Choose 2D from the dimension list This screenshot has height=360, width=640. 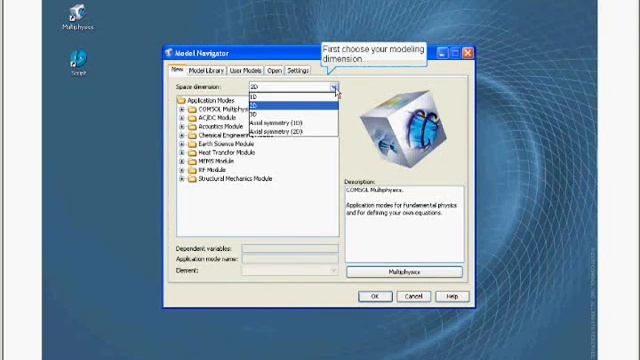click(x=293, y=105)
